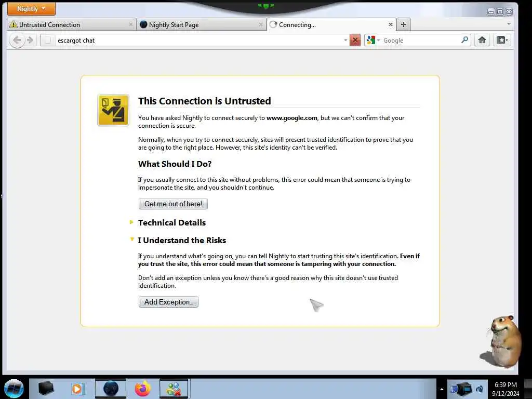
Task: Click the Get me out of here! button
Action: [173, 204]
